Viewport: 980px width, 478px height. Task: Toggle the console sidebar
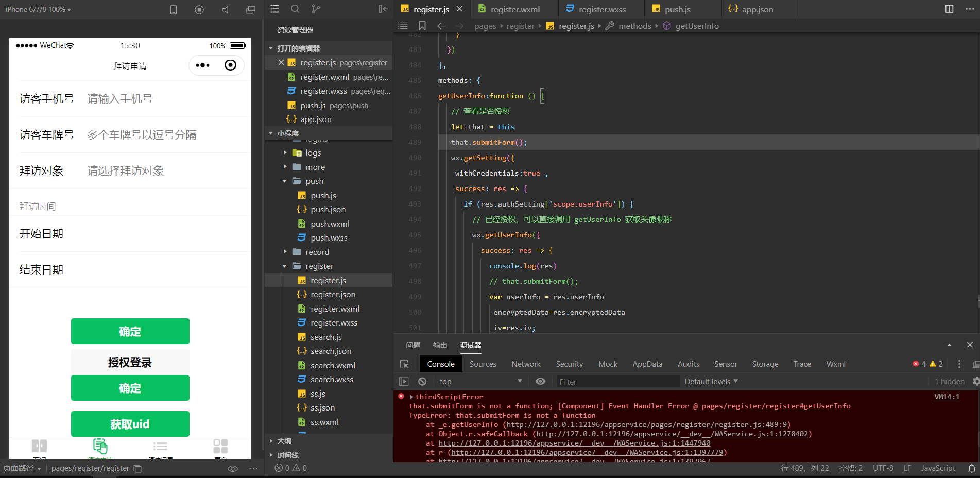pyautogui.click(x=404, y=382)
